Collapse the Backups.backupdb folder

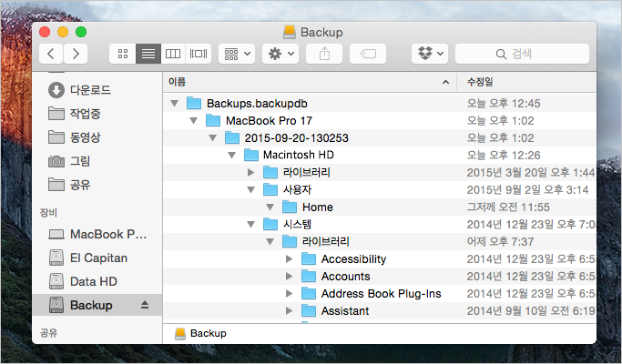tap(175, 104)
